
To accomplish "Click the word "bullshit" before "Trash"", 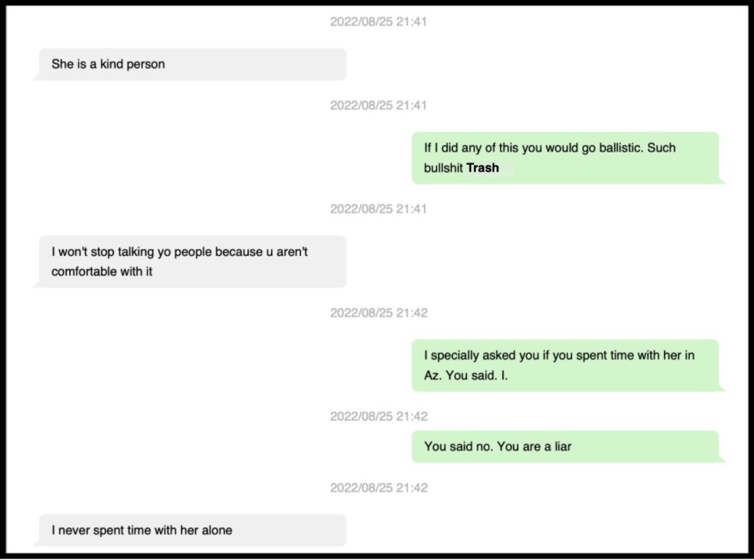I will coord(443,168).
